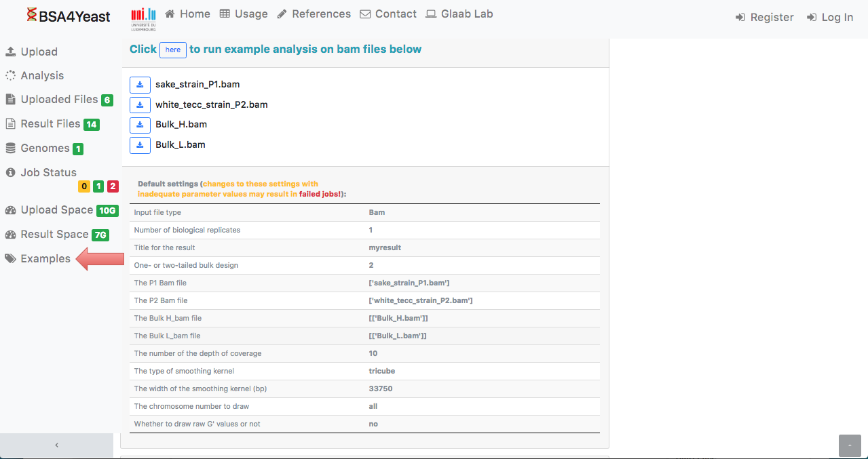Open the Upload page in sidebar
The height and width of the screenshot is (459, 868).
click(x=39, y=52)
